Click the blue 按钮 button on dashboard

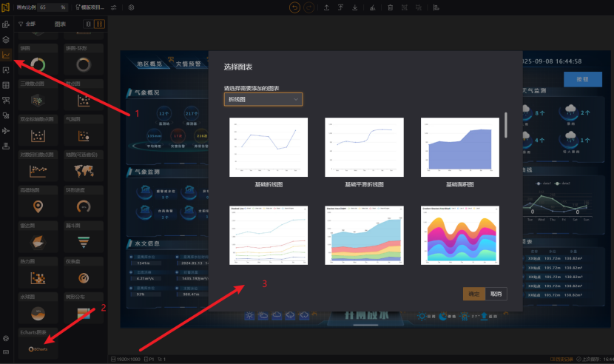(583, 79)
